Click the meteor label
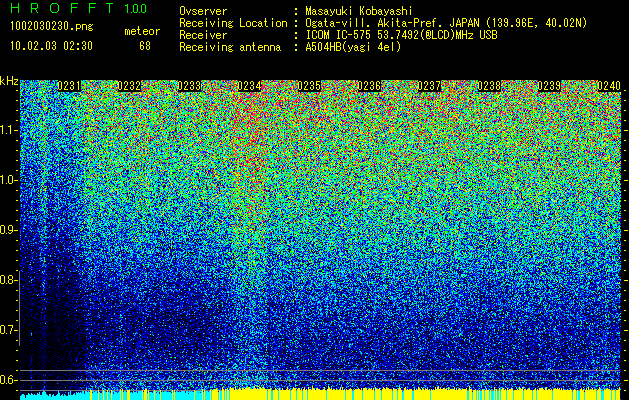 point(142,31)
